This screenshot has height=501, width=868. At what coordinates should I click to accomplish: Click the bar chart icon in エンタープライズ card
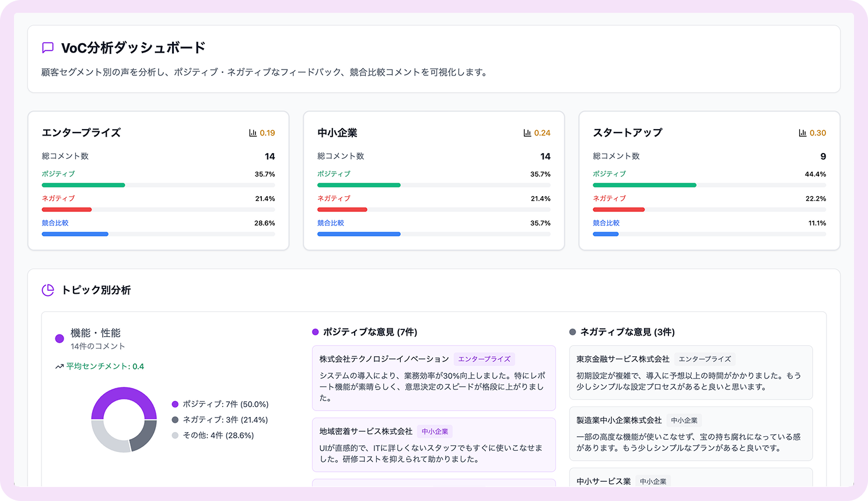point(253,133)
